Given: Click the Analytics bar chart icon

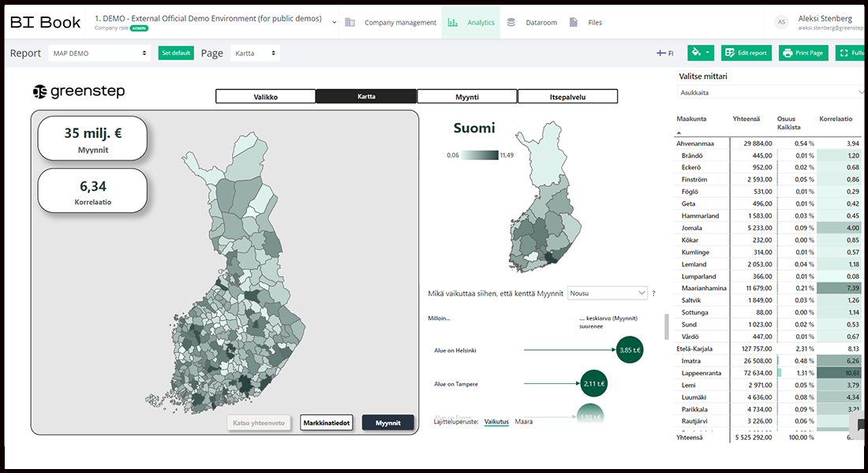Looking at the screenshot, I should click(x=452, y=23).
